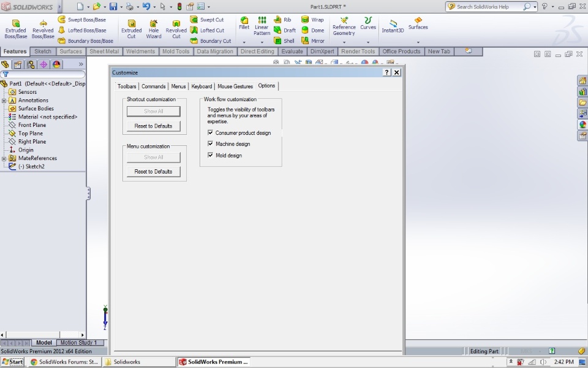Toggle the Consumer product design checkbox
The height and width of the screenshot is (368, 588).
click(x=210, y=132)
